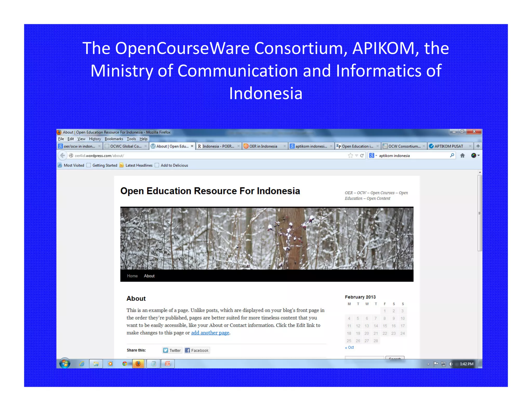This screenshot has height=411, width=532.
Task: Open the Firefox Home icon
Action: tap(462, 156)
